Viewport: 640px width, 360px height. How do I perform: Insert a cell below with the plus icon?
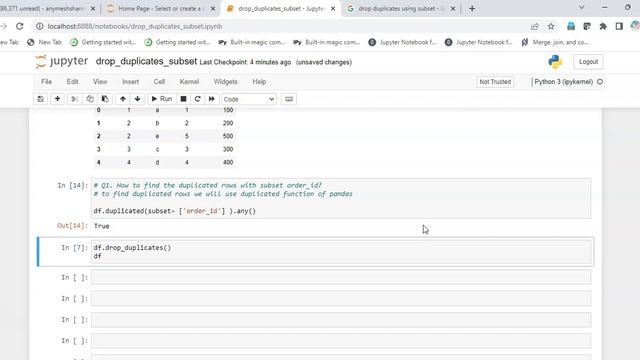[57, 99]
